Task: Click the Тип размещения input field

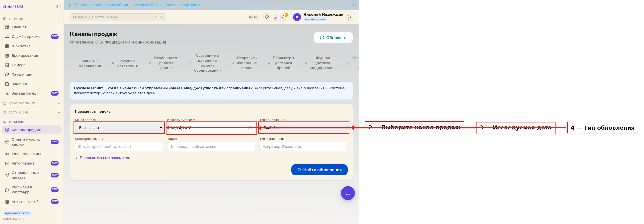Action: click(304, 147)
